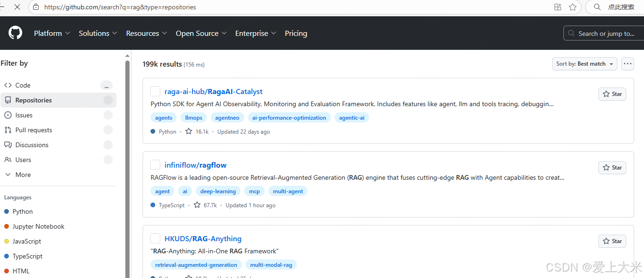Filter results by Users

[58, 160]
